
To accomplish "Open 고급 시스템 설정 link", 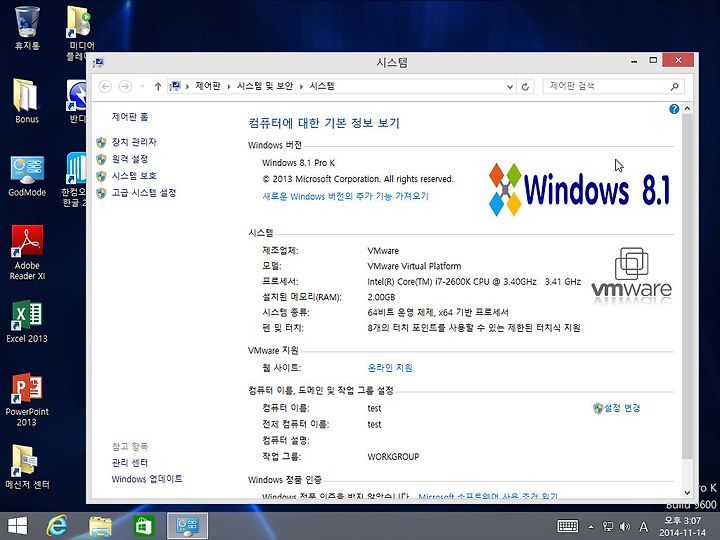I will [144, 193].
